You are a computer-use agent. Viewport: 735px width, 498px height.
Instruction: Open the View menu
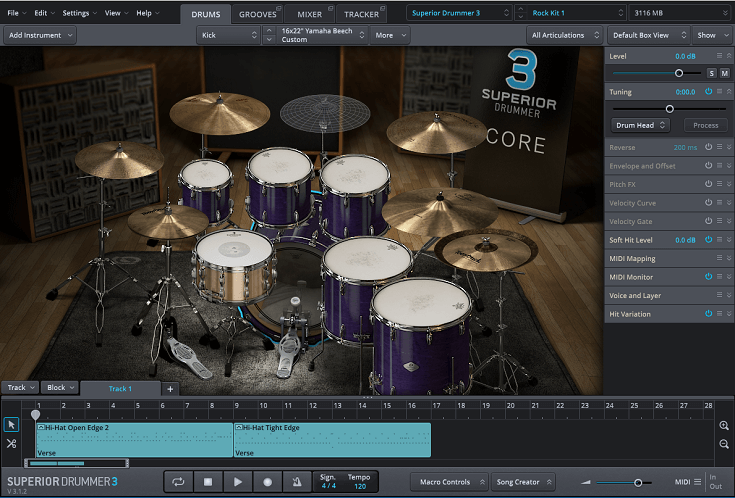(116, 13)
